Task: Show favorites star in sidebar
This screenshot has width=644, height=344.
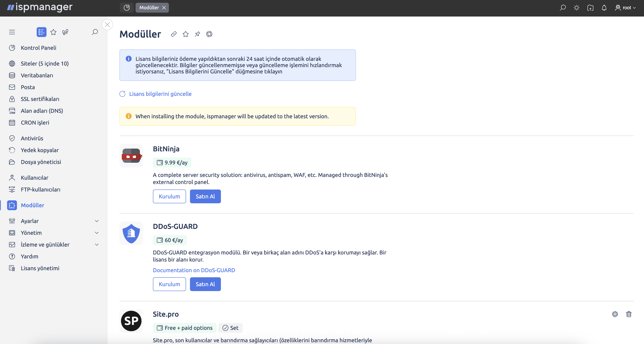Action: tap(53, 32)
